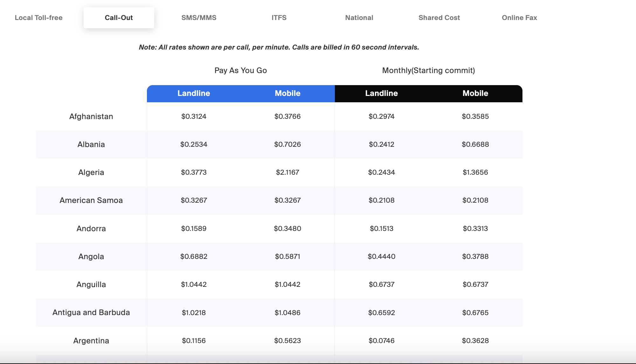Click the Pay As You Go Mobile header
This screenshot has height=364, width=636.
coord(287,93)
